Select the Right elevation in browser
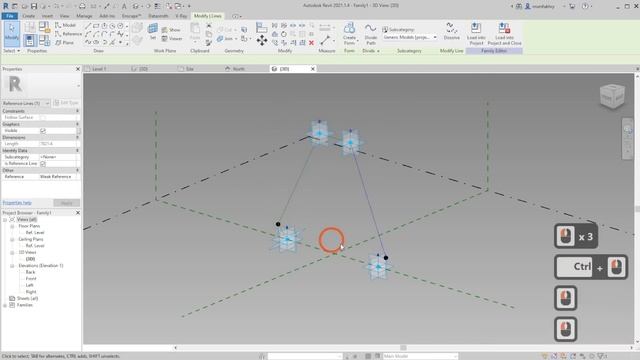This screenshot has height=360, width=640. click(31, 292)
